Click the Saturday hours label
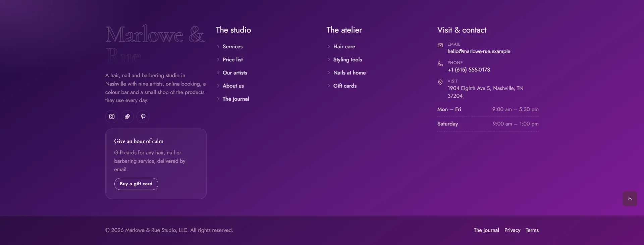The height and width of the screenshot is (245, 644). tap(447, 124)
